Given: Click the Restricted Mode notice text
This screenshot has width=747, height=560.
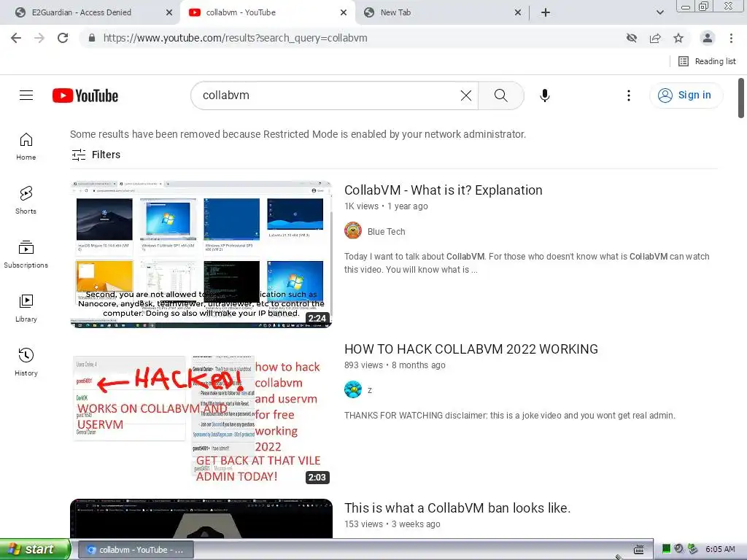Looking at the screenshot, I should point(298,134).
